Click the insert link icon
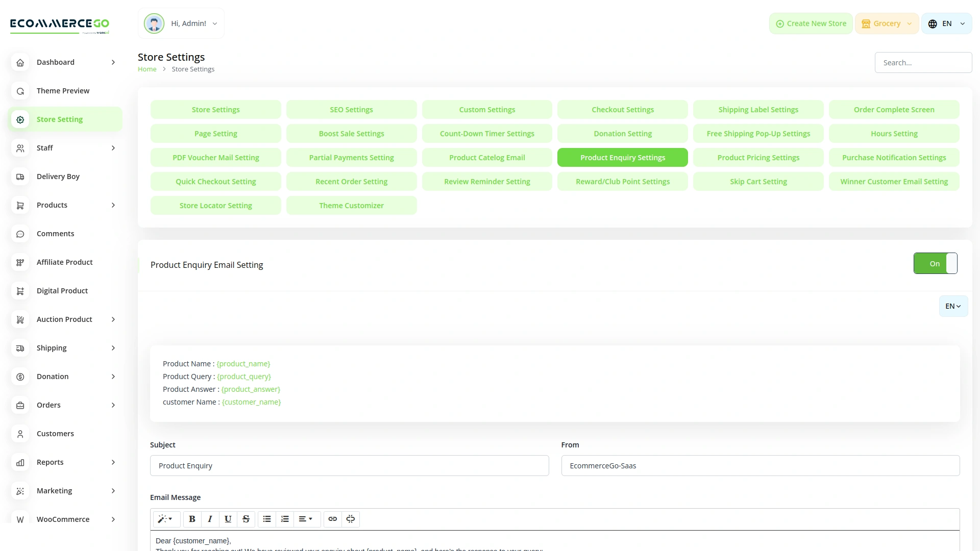This screenshot has height=551, width=980. [x=332, y=519]
